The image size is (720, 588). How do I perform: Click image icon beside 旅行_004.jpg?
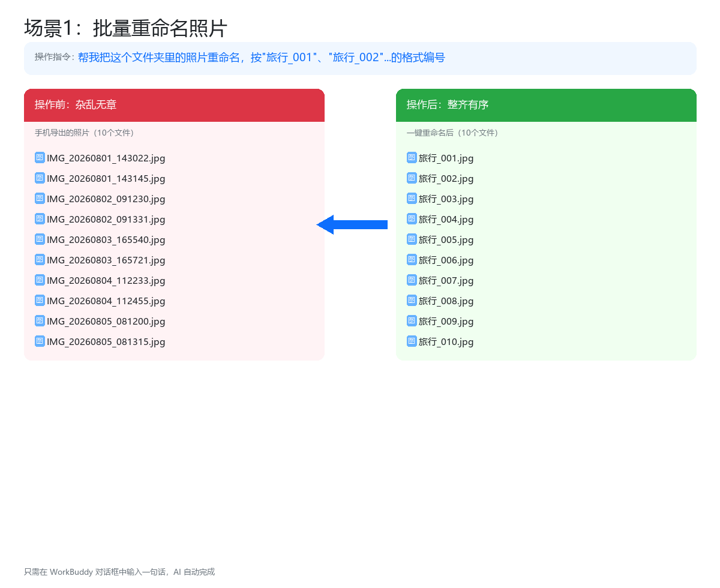click(412, 218)
